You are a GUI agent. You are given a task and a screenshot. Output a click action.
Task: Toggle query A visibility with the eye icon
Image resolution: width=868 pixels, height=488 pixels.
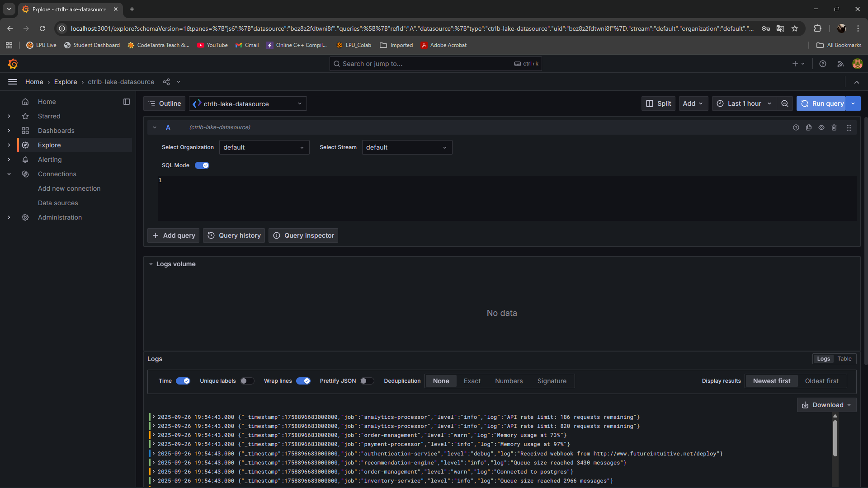point(821,127)
